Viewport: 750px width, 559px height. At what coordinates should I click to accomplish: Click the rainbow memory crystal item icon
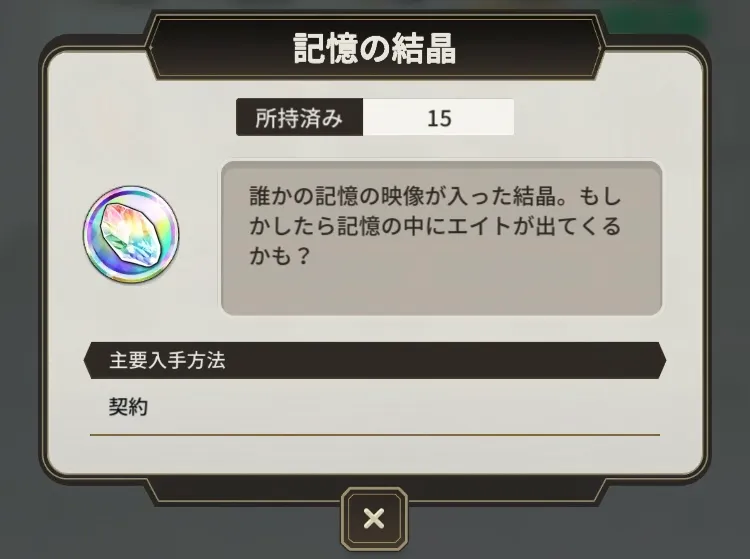click(x=131, y=234)
